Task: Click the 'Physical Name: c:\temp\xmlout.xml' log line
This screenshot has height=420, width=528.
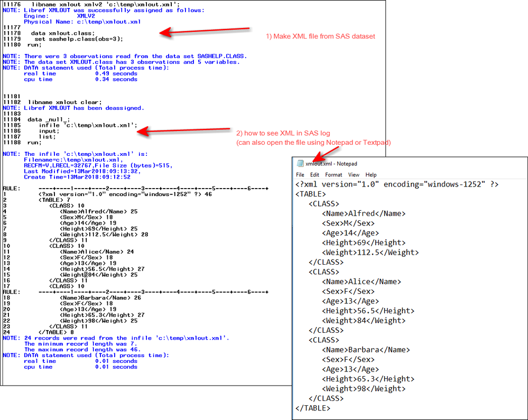Action: pyautogui.click(x=82, y=22)
